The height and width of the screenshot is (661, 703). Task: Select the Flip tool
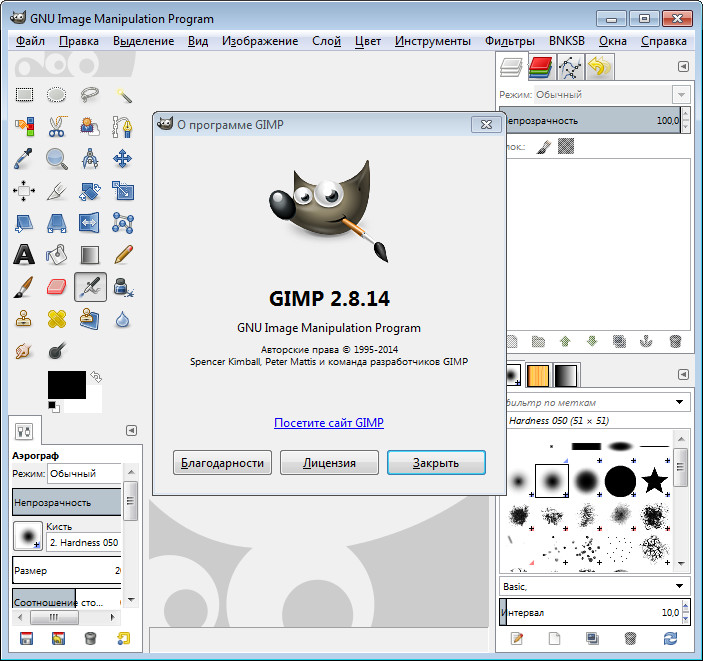pos(90,223)
